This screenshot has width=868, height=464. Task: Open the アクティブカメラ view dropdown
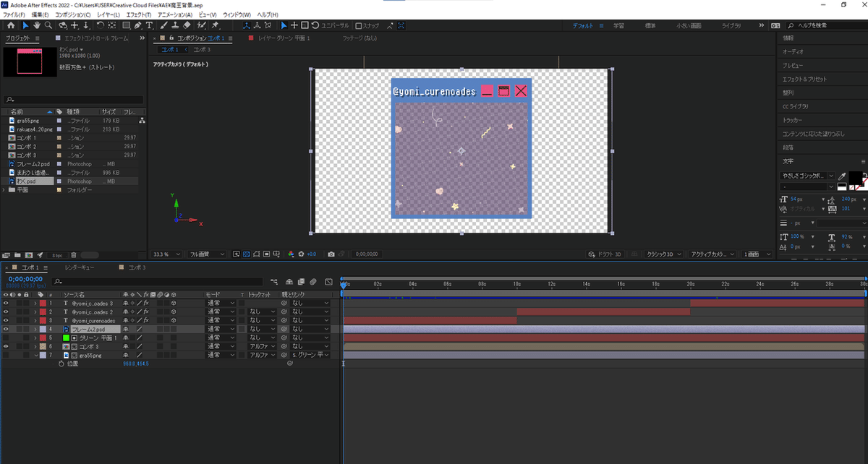(712, 254)
